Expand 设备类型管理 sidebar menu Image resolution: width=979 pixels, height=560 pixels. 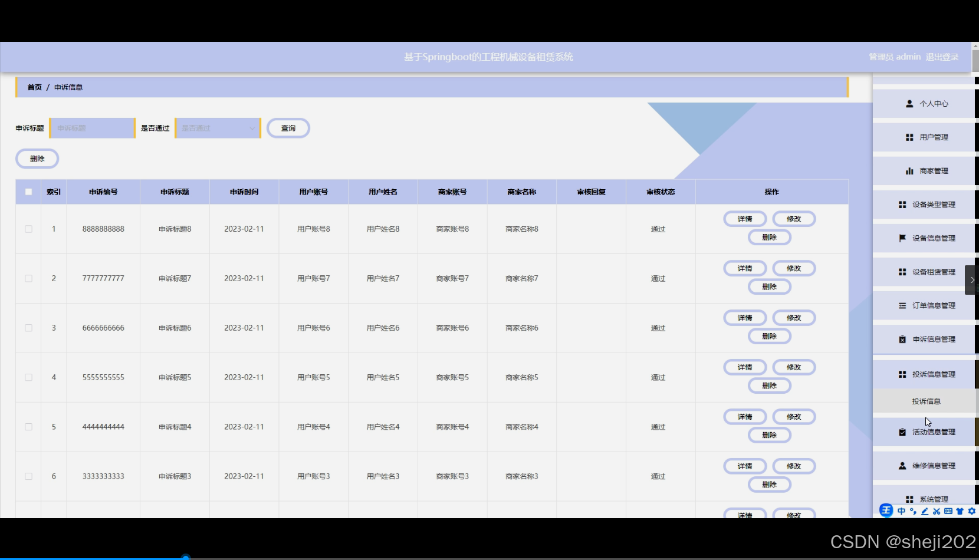pyautogui.click(x=924, y=205)
